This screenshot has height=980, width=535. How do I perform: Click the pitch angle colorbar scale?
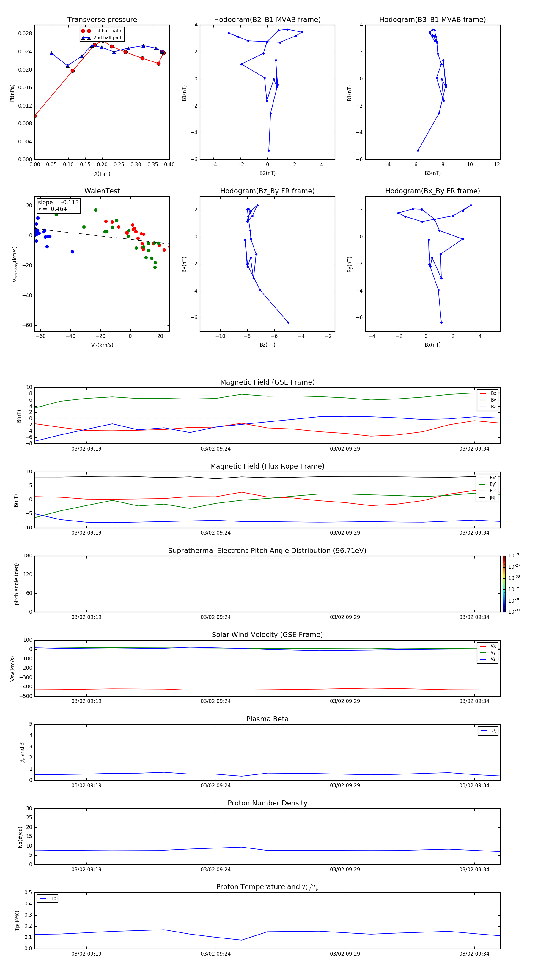504,584
